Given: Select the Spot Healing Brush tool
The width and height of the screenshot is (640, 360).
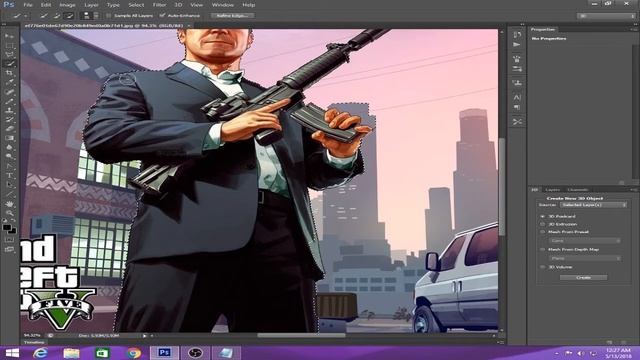Looking at the screenshot, I should coord(9,92).
